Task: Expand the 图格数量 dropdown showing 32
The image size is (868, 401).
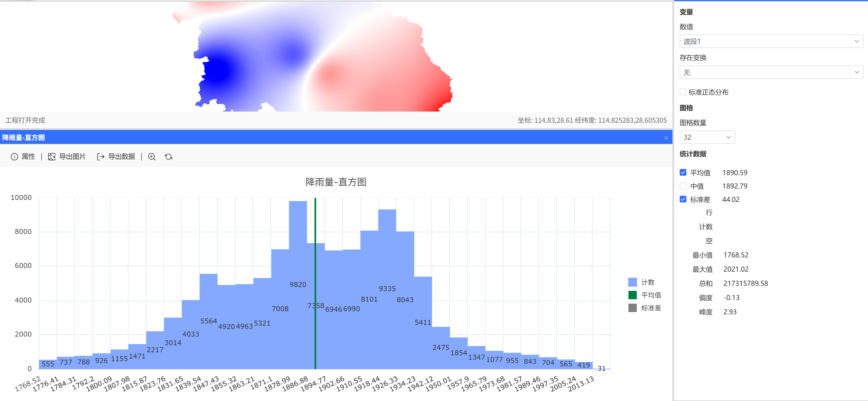Action: (x=707, y=137)
